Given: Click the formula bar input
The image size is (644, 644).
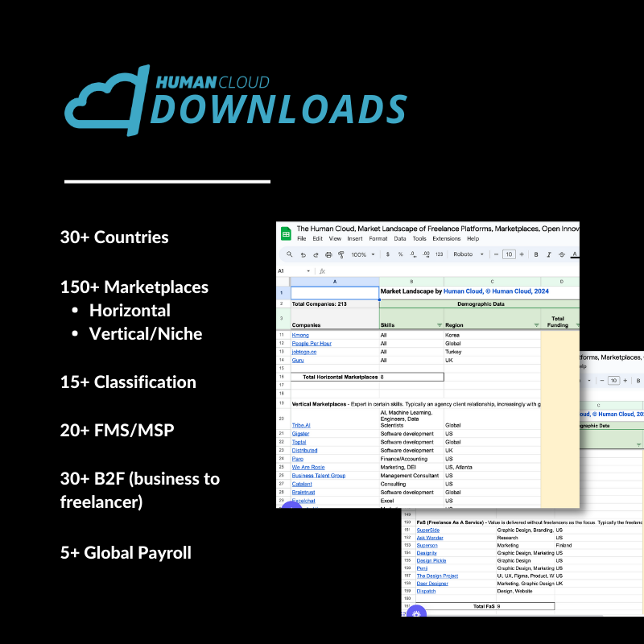Looking at the screenshot, I should tap(454, 271).
